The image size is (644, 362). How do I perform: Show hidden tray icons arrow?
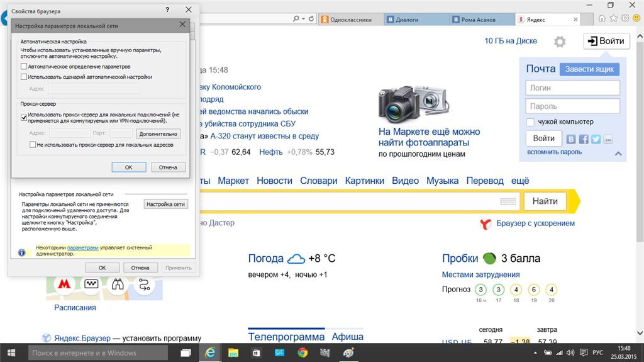point(535,353)
